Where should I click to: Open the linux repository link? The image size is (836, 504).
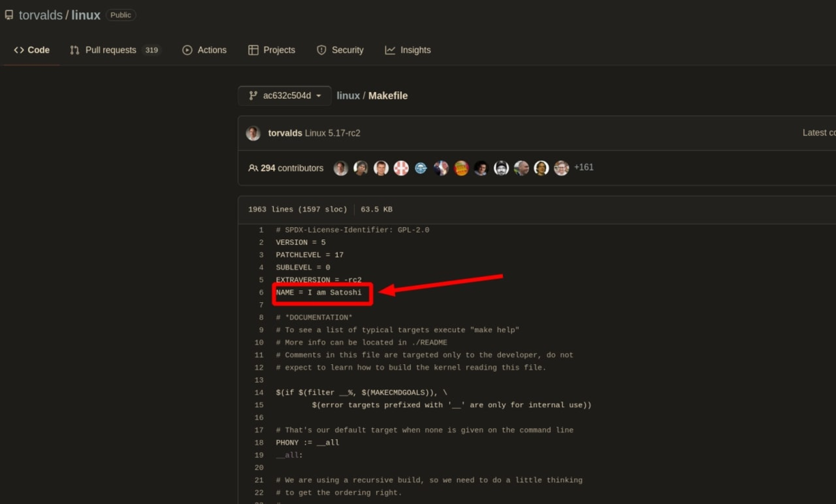tap(86, 15)
